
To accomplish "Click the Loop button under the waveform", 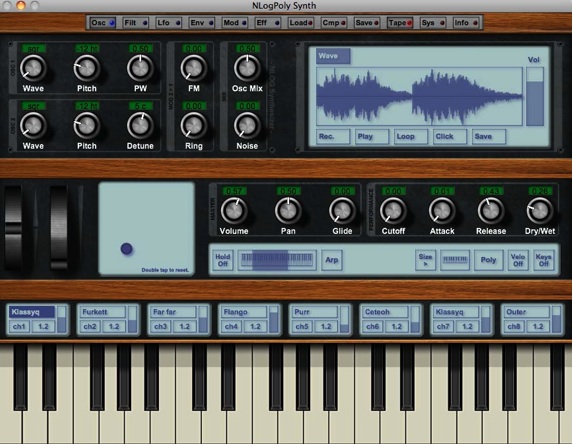I will point(411,137).
